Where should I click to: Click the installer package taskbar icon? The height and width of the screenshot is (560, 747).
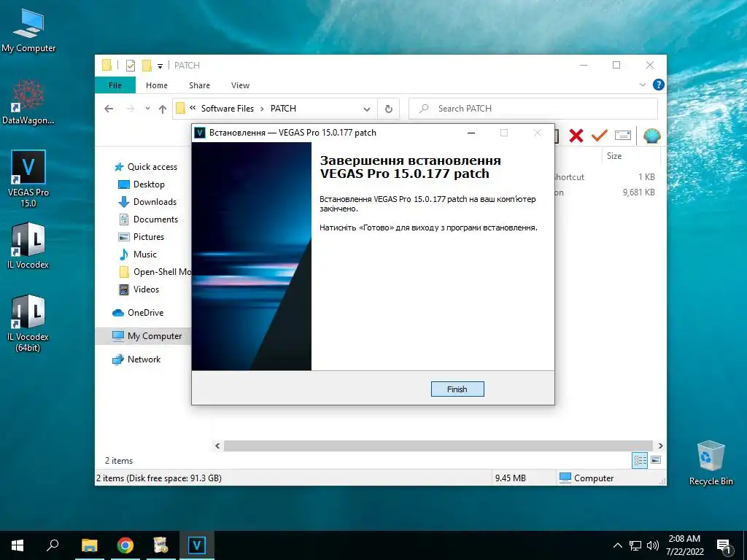(160, 545)
